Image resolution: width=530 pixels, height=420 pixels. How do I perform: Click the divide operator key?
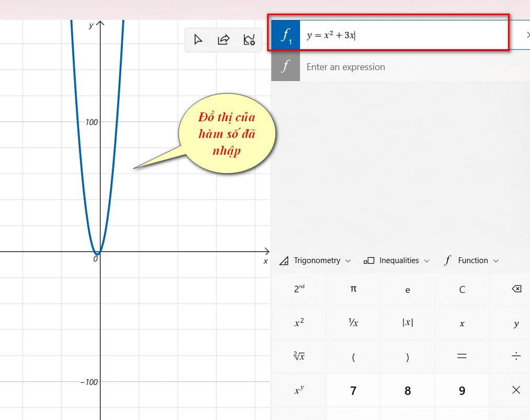point(516,356)
